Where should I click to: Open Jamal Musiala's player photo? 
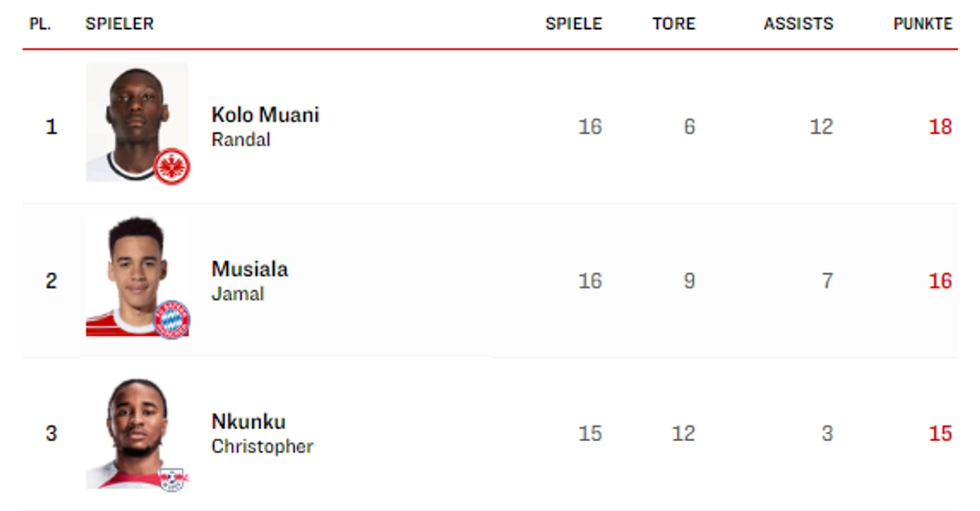[137, 276]
